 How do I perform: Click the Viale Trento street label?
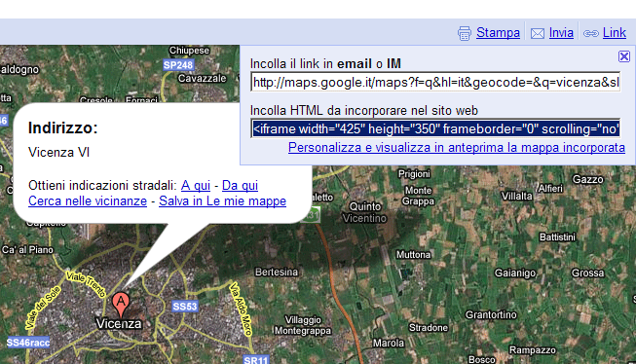click(86, 284)
